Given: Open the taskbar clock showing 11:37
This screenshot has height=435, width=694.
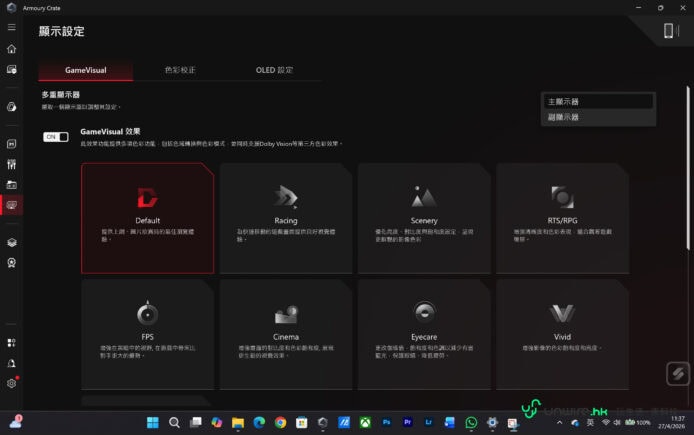Looking at the screenshot, I should pyautogui.click(x=671, y=422).
